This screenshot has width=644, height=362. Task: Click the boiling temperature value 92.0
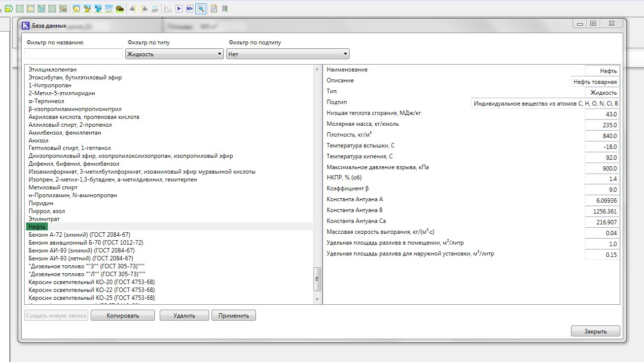point(602,158)
